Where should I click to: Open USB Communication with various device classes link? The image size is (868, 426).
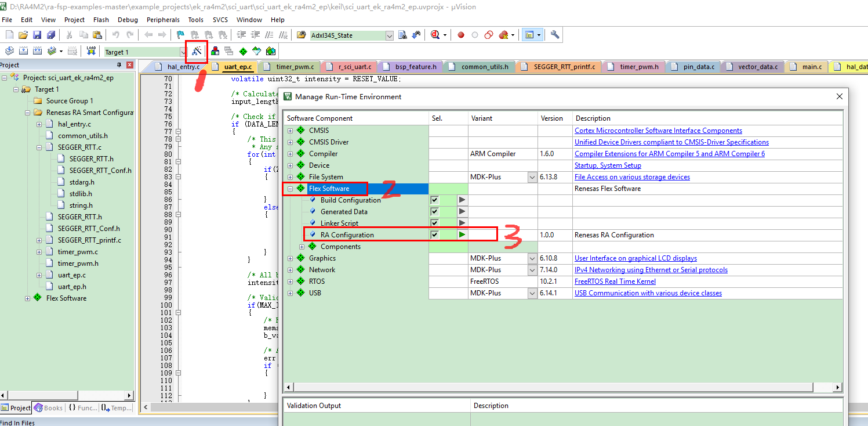648,293
